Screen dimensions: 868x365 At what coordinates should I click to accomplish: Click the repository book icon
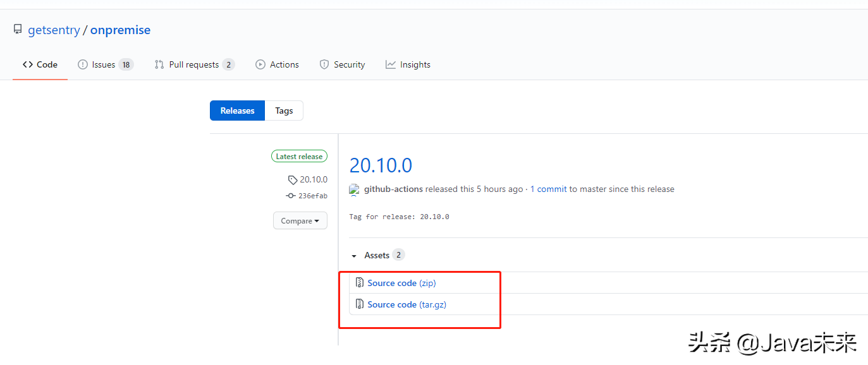(18, 30)
